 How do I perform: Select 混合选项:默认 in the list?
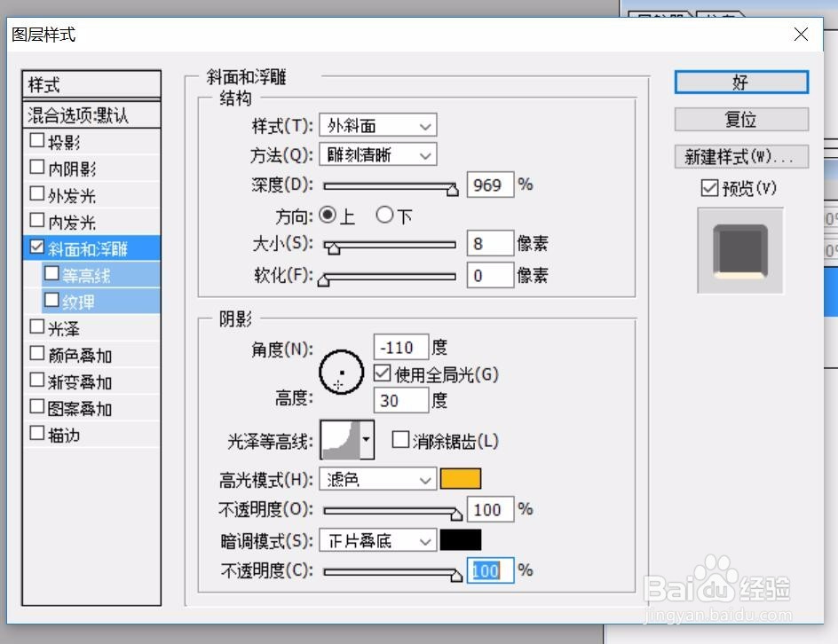tap(91, 114)
